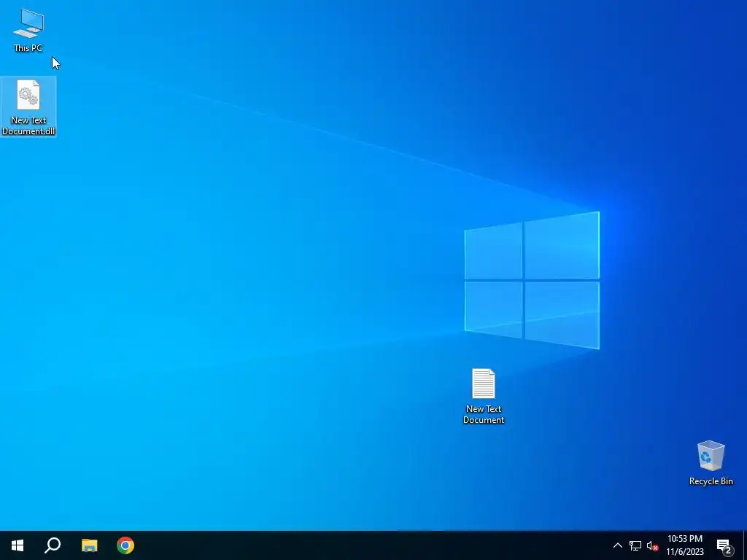Show hidden system tray icons
Viewport: 747px width, 560px height.
pyautogui.click(x=617, y=545)
